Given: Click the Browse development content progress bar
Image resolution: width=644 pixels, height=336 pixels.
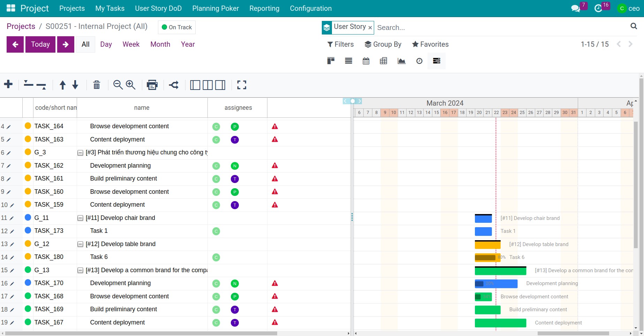Looking at the screenshot, I should point(483,297).
